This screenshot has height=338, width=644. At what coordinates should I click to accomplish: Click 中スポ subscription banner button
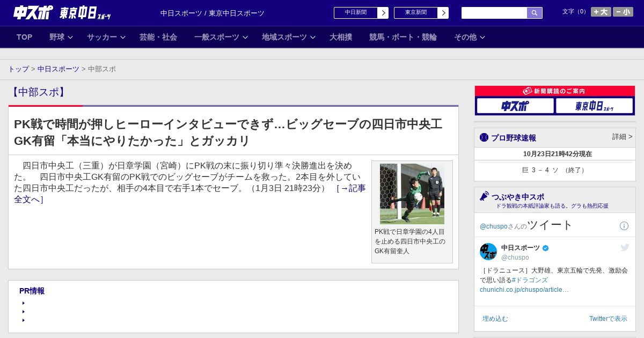(x=515, y=106)
